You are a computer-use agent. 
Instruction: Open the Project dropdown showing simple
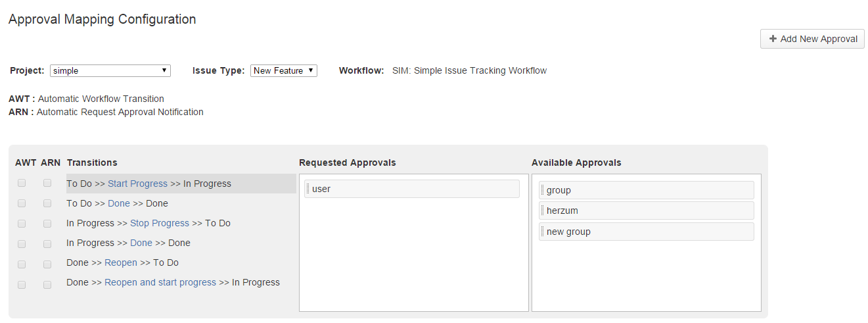[110, 70]
